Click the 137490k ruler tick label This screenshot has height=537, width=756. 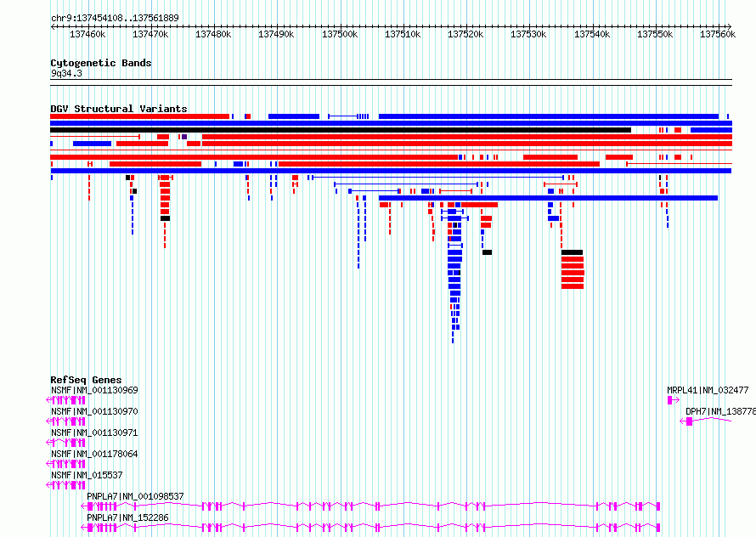[x=276, y=34]
